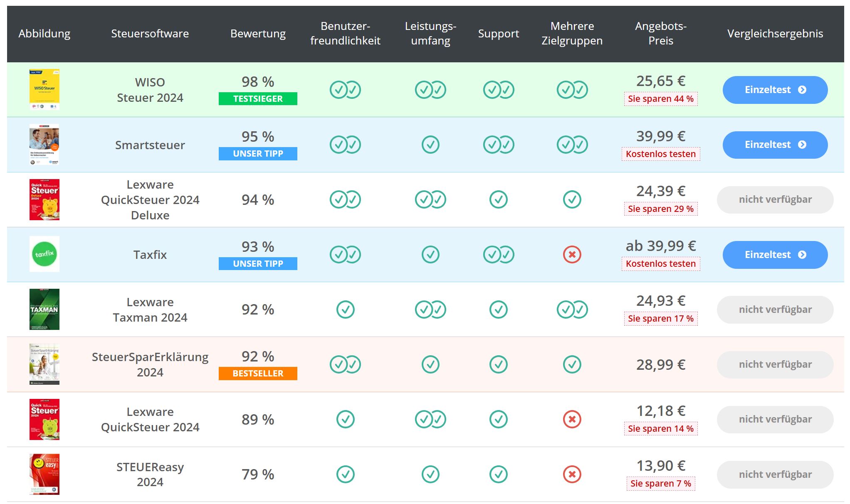Click STEUEReasy Support check icon
This screenshot has height=504, width=850.
tap(499, 474)
